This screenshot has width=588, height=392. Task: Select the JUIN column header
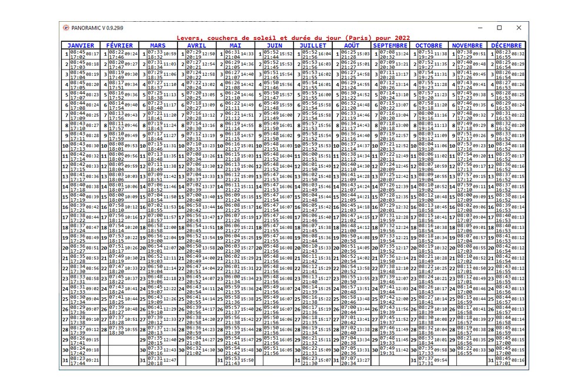pos(274,45)
